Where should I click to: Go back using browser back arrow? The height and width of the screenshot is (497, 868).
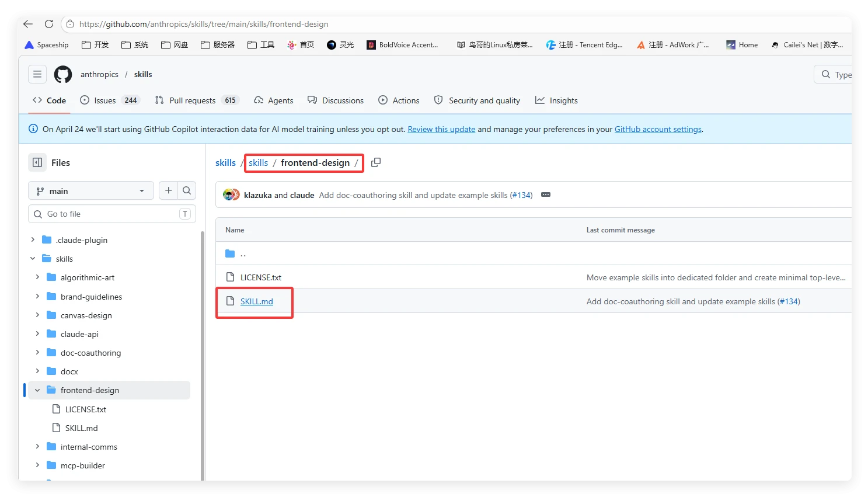(28, 24)
